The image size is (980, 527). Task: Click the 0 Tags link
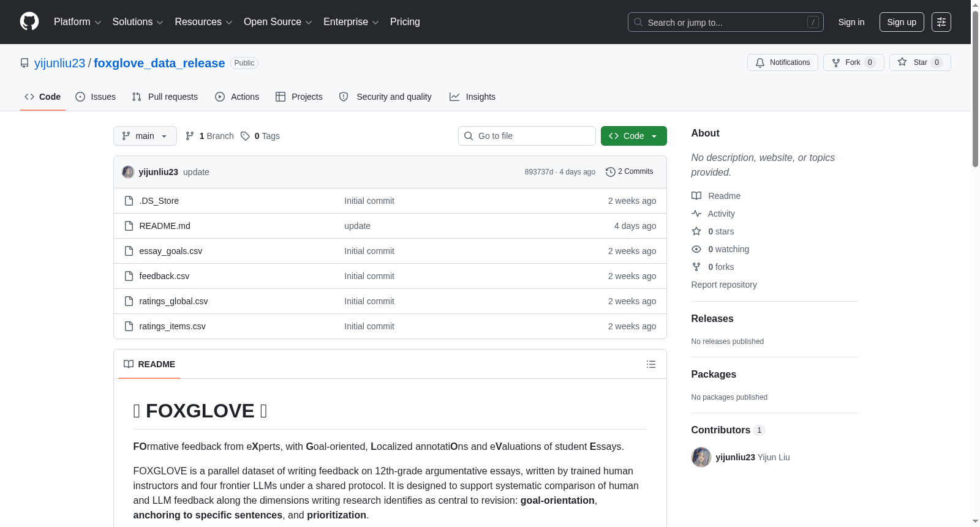(260, 136)
